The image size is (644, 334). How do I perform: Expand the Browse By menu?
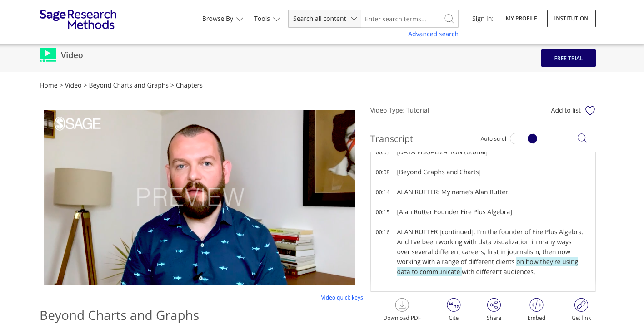coord(223,19)
